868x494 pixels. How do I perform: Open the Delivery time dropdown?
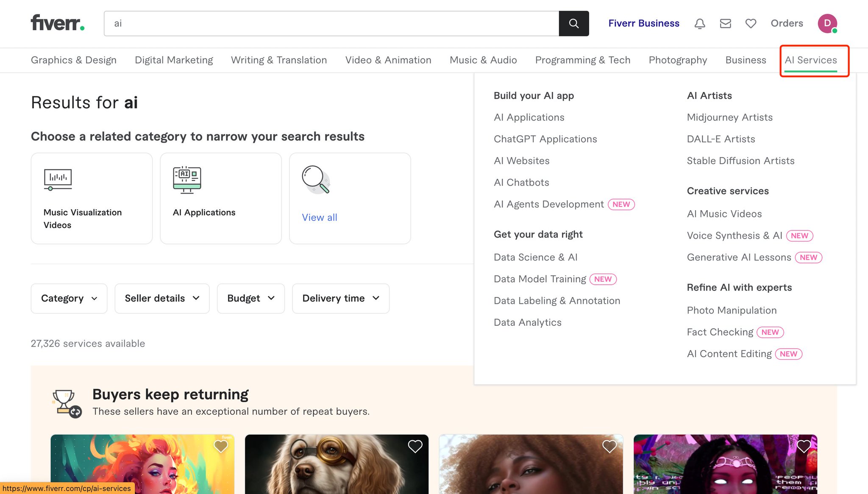coord(341,298)
